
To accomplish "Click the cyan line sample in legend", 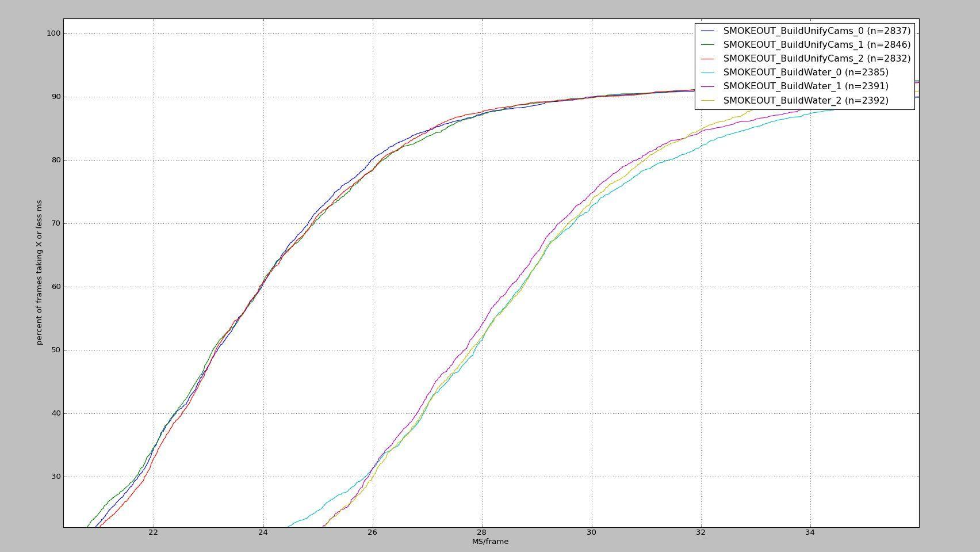I will (708, 73).
